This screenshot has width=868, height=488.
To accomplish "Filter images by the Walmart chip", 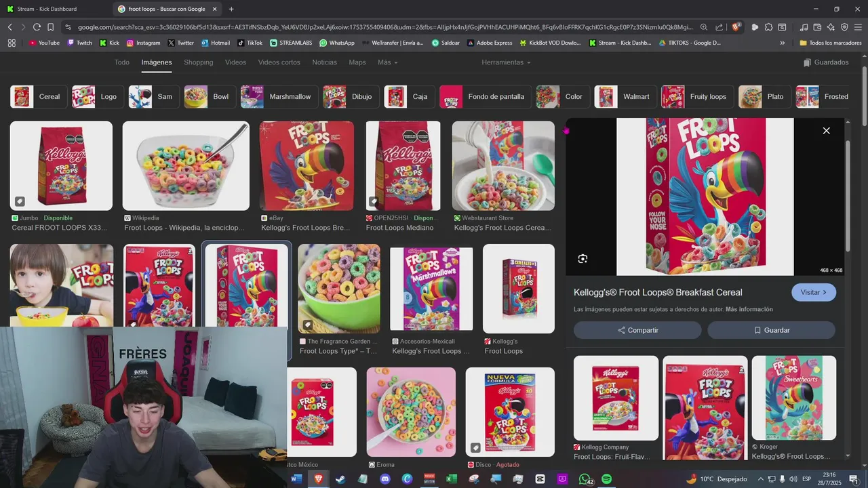I will tap(625, 96).
